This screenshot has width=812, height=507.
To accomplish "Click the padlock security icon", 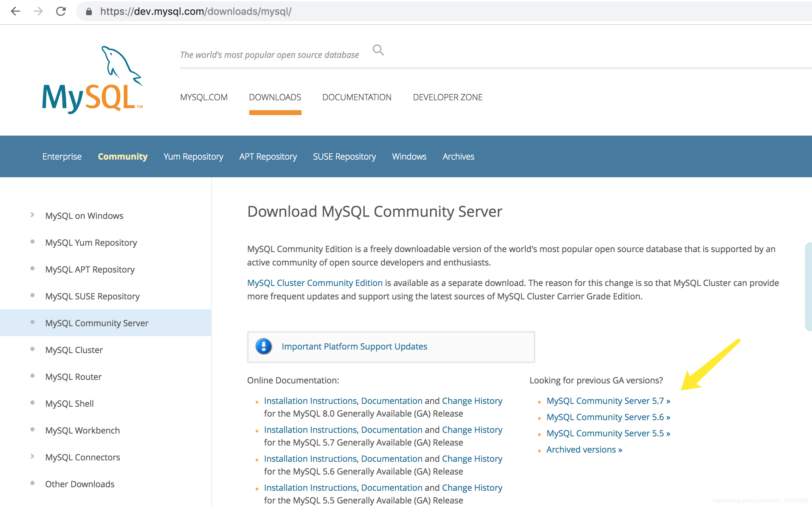I will (x=89, y=12).
